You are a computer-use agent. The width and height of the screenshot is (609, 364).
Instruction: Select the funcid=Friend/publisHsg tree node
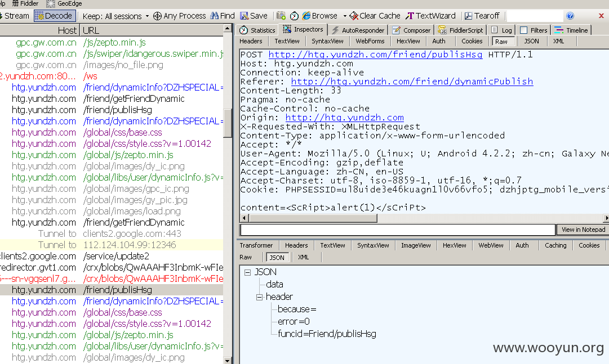327,334
